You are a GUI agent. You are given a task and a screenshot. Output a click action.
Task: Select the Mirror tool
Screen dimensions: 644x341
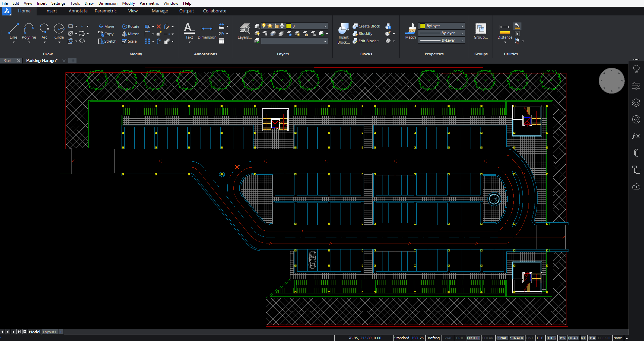click(130, 34)
